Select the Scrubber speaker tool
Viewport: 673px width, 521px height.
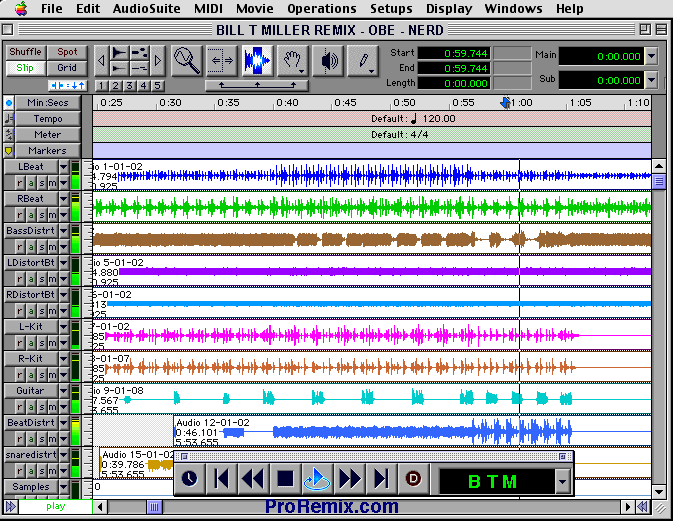pyautogui.click(x=328, y=61)
